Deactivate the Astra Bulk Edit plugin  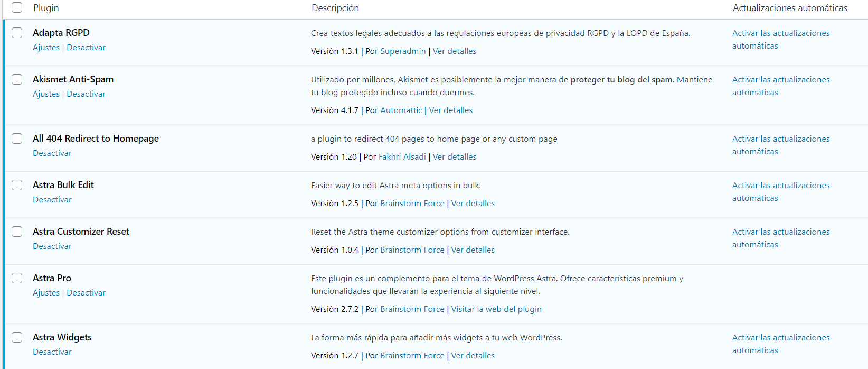pos(52,200)
